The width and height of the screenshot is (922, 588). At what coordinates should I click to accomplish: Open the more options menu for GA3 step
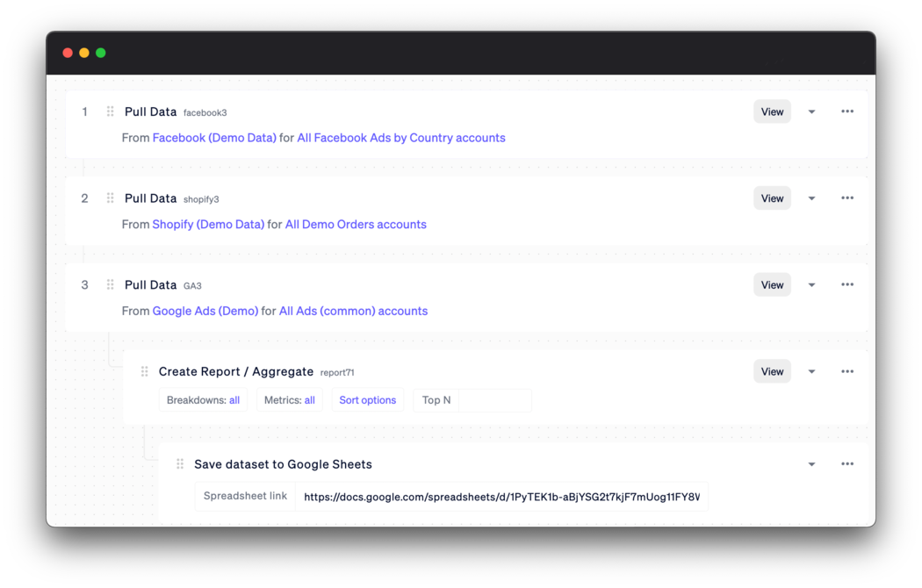tap(846, 285)
